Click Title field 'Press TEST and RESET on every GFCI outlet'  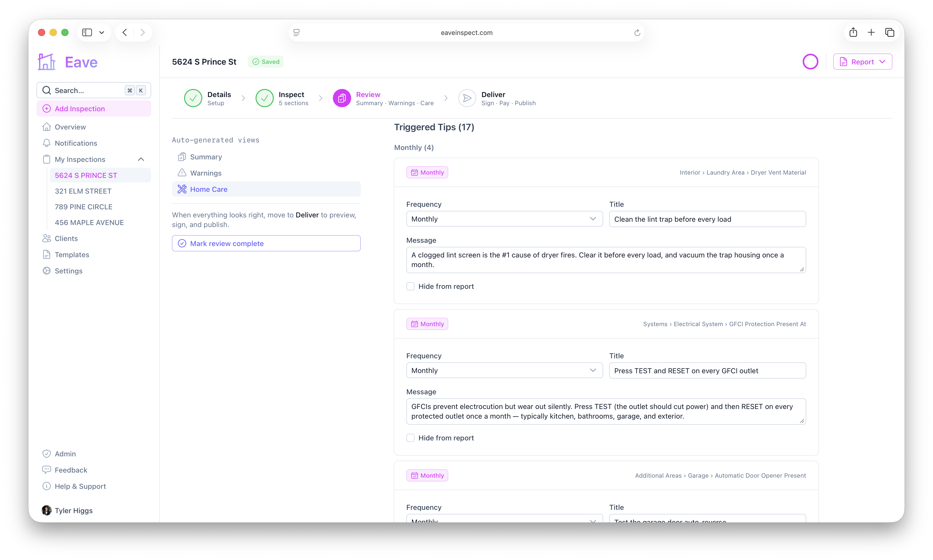click(708, 370)
